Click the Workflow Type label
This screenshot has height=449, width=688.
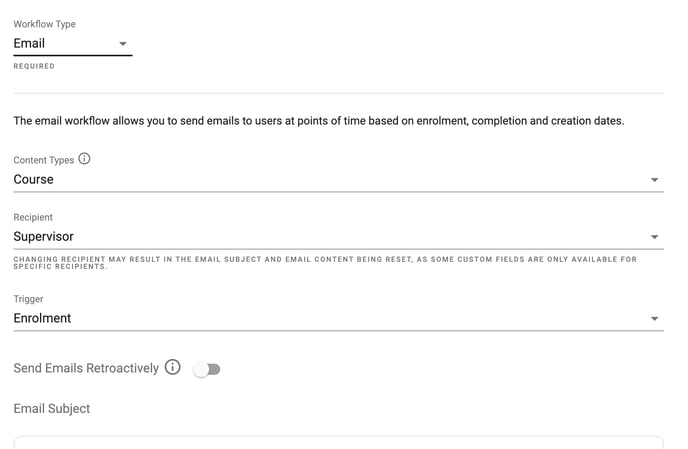coord(44,24)
